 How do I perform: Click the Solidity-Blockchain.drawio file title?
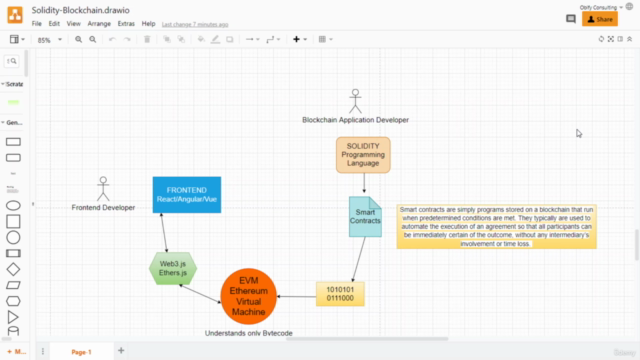(80, 10)
